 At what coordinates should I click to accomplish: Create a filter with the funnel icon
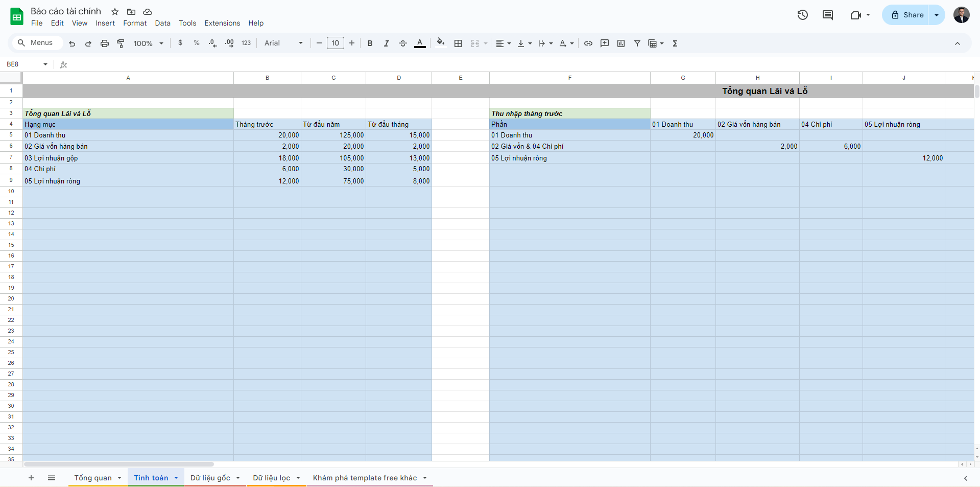click(637, 43)
